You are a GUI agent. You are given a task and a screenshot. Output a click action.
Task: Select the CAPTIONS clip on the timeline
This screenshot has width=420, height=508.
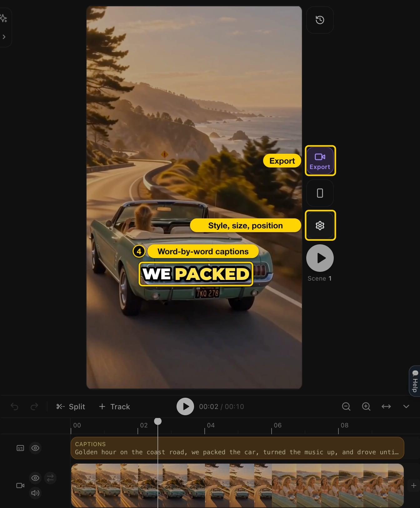pyautogui.click(x=237, y=448)
